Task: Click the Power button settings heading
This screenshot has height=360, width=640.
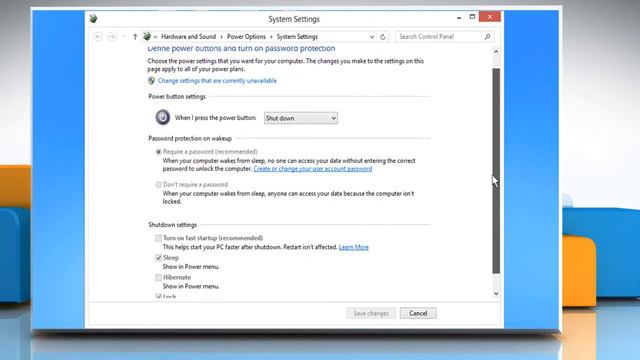Action: (x=177, y=97)
